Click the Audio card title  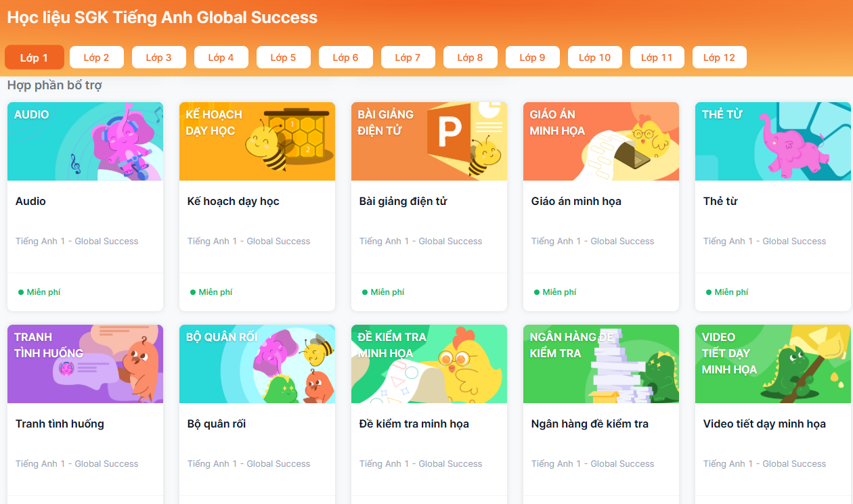pos(30,201)
